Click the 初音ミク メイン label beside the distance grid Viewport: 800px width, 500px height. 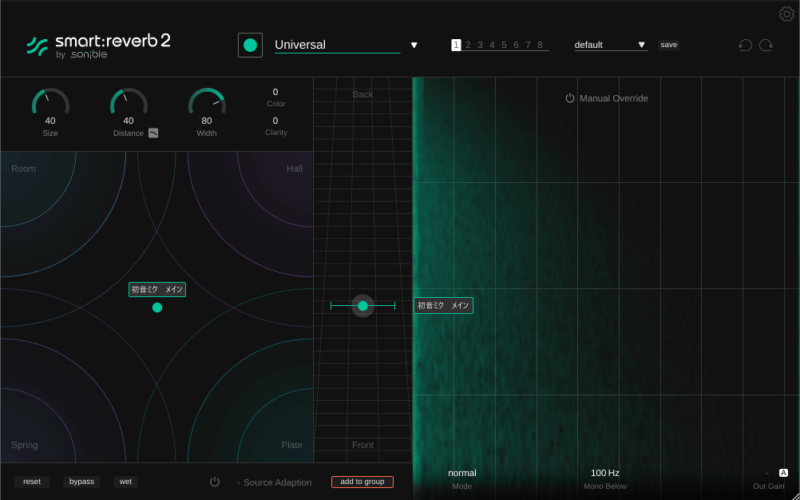[443, 306]
